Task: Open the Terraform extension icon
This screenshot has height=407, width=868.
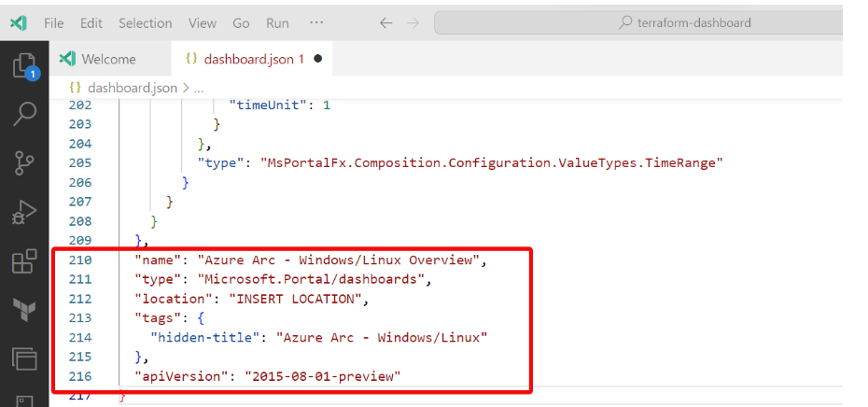Action: pos(24,310)
